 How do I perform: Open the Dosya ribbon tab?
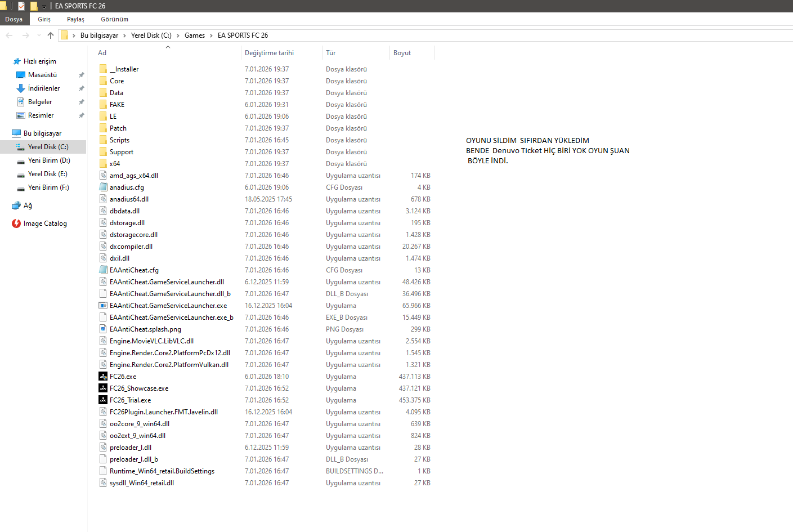(14, 19)
